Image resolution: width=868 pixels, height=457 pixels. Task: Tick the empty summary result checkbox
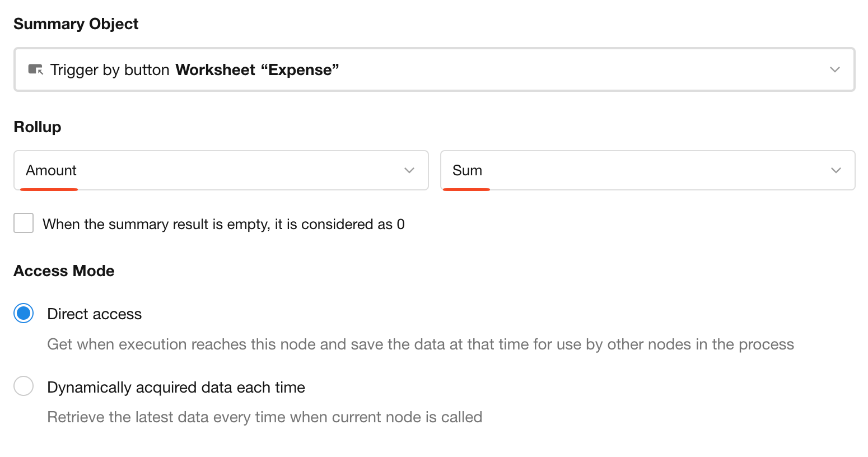tap(24, 223)
